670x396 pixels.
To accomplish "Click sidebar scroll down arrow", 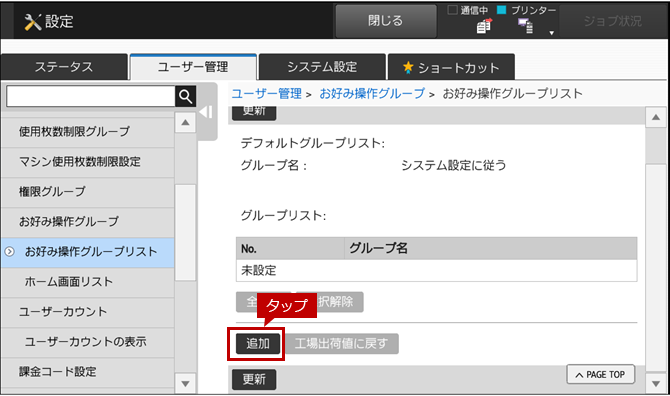I will point(185,384).
